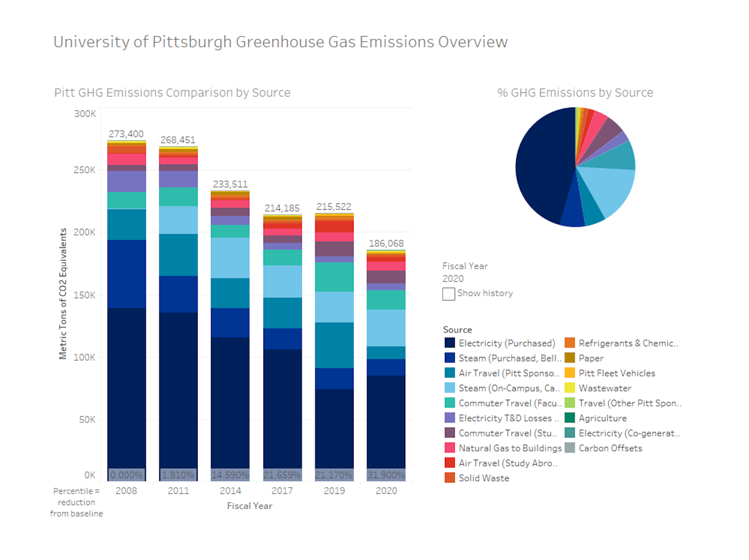Click the Electricity (Purchased) legend swatch
749x560 pixels.
pyautogui.click(x=450, y=343)
